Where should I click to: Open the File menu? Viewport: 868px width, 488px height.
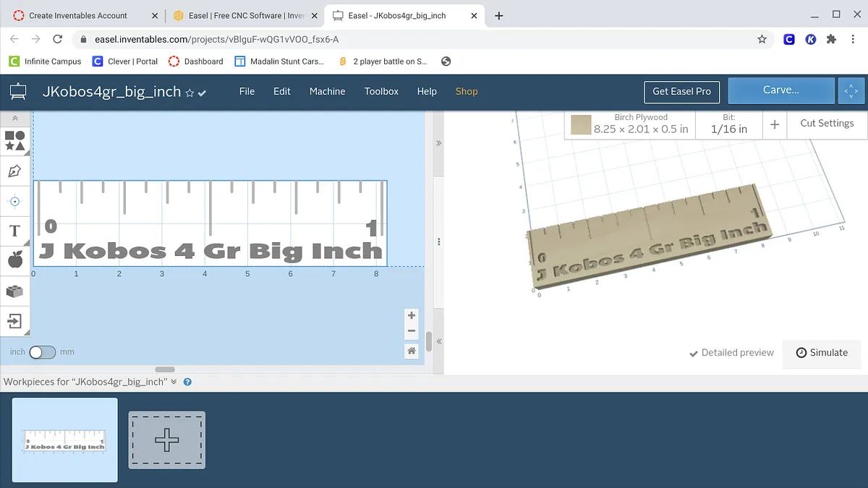[x=247, y=91]
